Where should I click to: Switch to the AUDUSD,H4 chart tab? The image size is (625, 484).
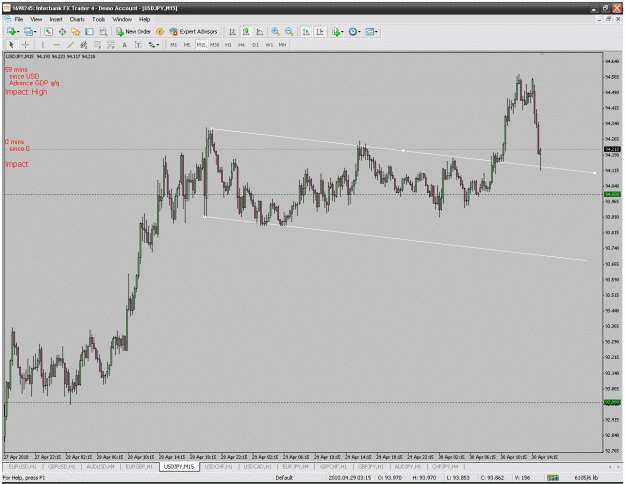tap(100, 466)
